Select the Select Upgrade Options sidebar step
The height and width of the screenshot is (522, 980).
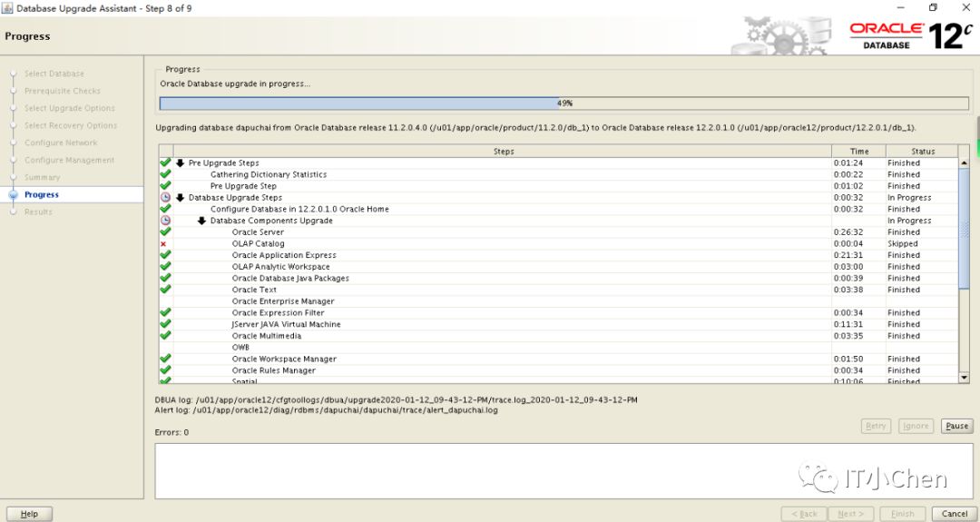click(x=69, y=108)
